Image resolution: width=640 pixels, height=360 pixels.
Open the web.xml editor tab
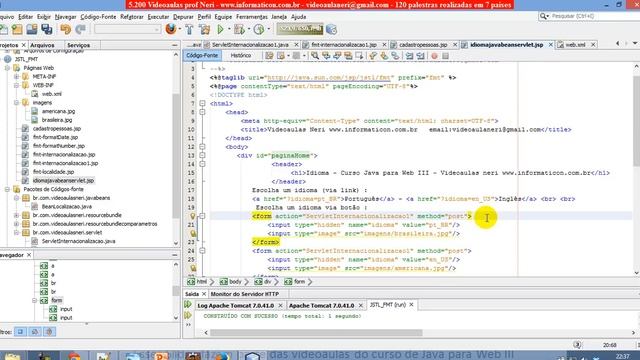pyautogui.click(x=575, y=45)
